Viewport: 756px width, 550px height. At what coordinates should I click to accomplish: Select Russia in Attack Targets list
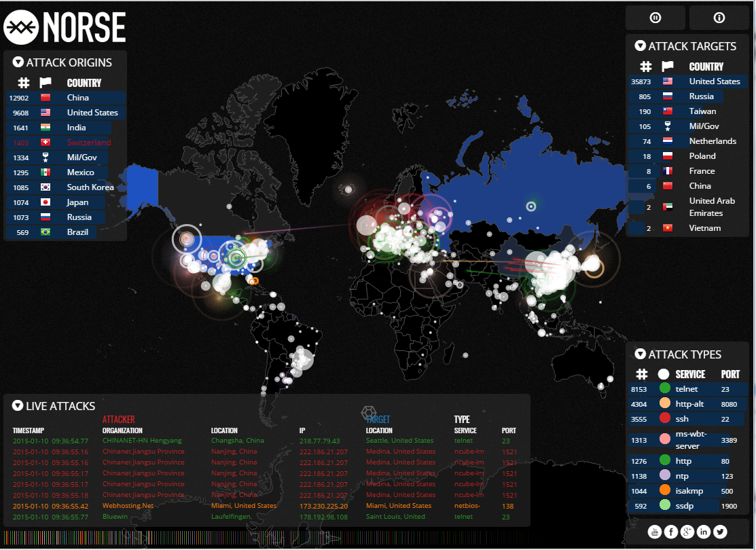(x=689, y=96)
